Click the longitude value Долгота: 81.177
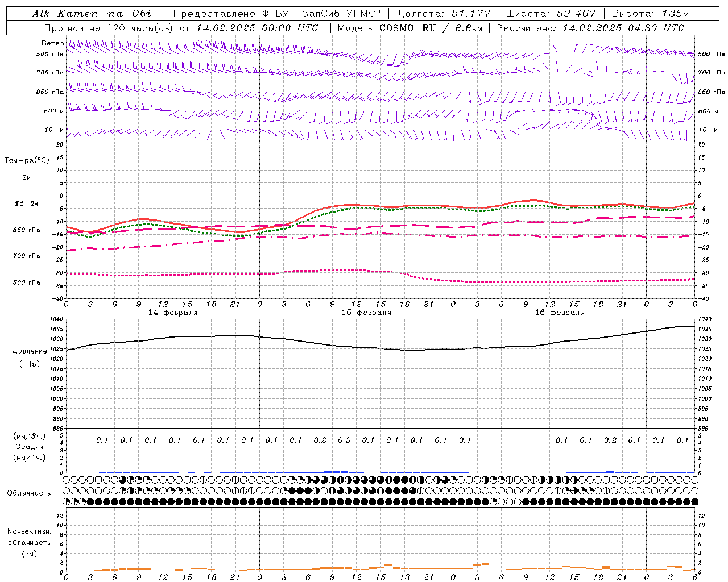 [x=444, y=14]
